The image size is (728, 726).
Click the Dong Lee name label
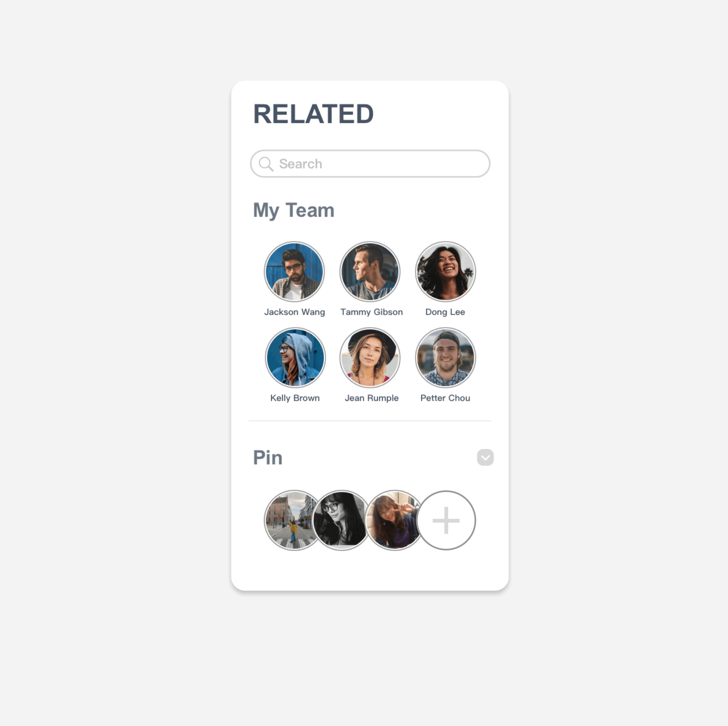click(x=445, y=312)
